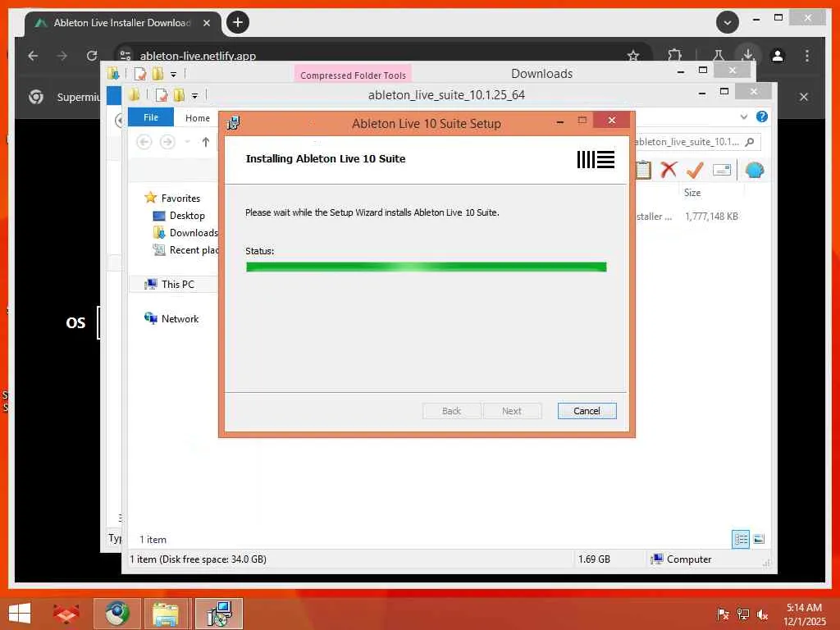Reload the ableton-live.netlify.app page

tap(92, 56)
